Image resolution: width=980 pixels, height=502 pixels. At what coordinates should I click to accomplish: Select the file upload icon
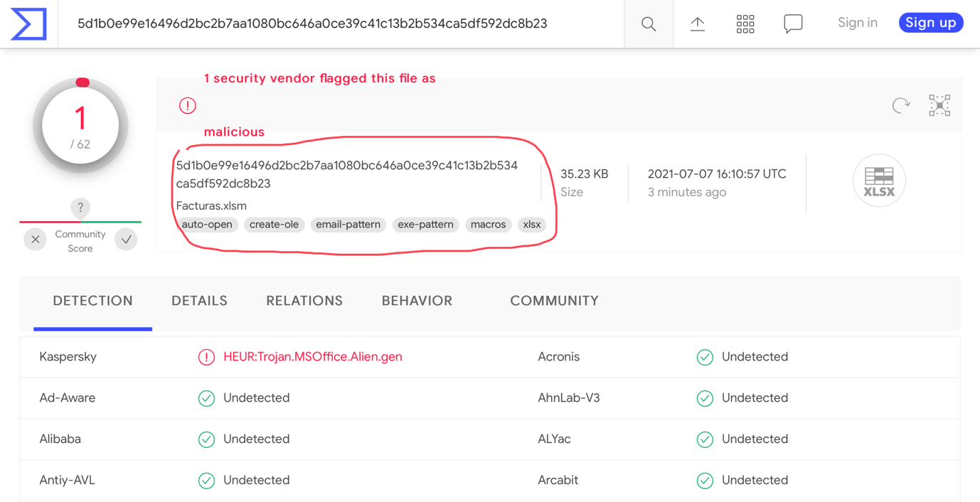pos(698,23)
